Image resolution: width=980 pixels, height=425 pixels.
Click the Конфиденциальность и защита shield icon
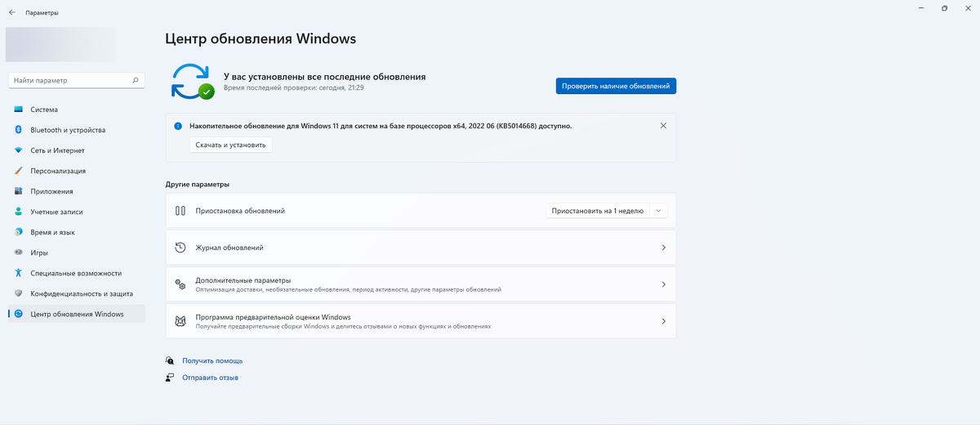(x=18, y=293)
